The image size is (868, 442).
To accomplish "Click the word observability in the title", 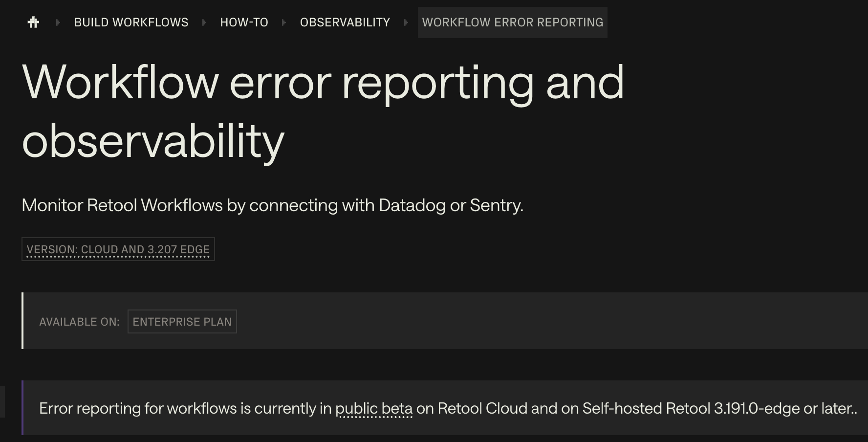I will click(x=153, y=142).
